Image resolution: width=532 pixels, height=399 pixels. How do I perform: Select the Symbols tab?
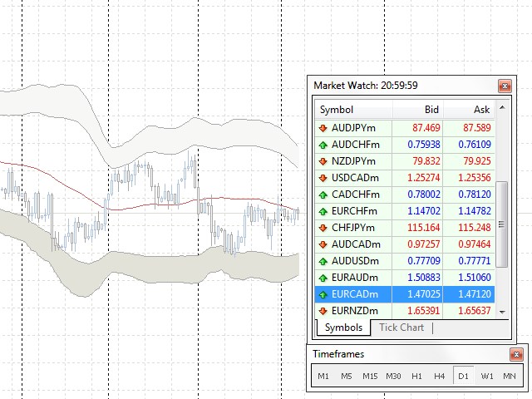point(342,328)
